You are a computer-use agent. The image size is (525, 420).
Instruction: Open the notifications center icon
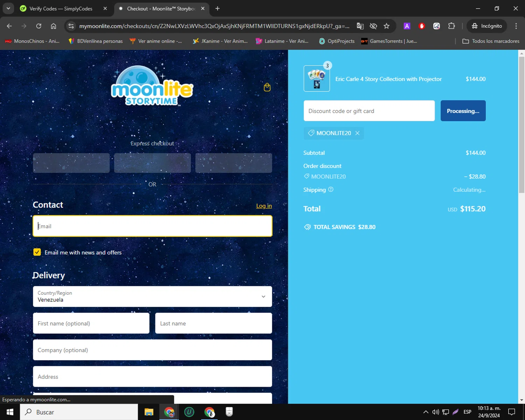pos(512,412)
